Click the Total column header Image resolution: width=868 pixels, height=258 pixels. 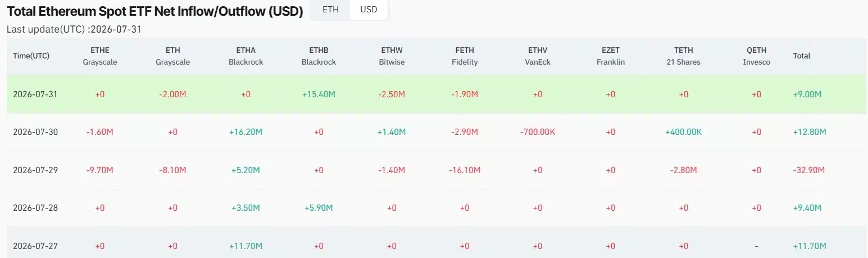pyautogui.click(x=802, y=56)
